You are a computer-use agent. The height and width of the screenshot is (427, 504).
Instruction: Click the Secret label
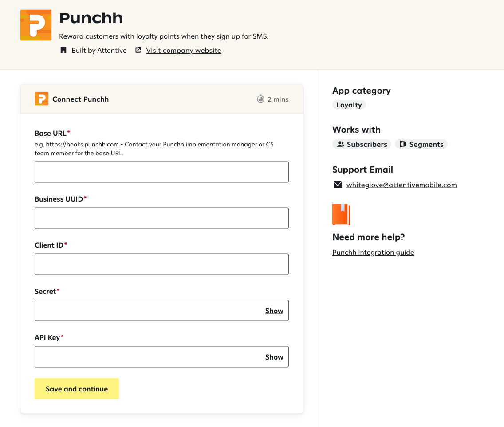45,291
